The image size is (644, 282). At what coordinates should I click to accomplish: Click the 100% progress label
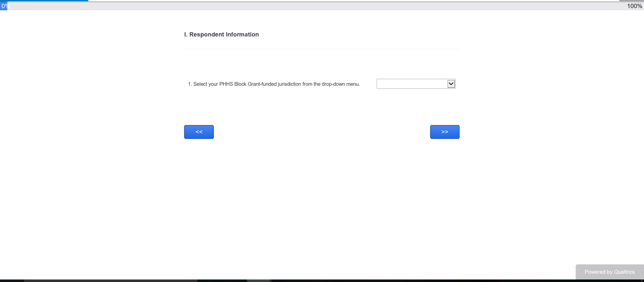coord(634,6)
